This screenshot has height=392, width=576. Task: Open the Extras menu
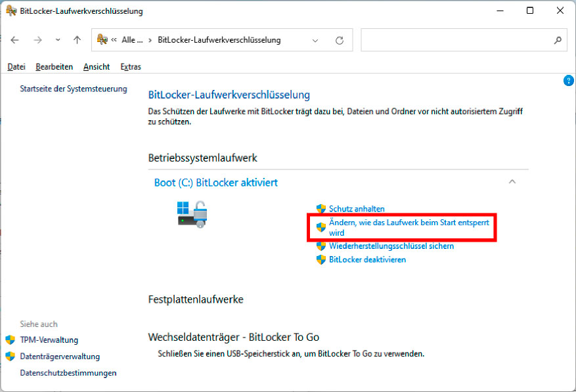131,66
